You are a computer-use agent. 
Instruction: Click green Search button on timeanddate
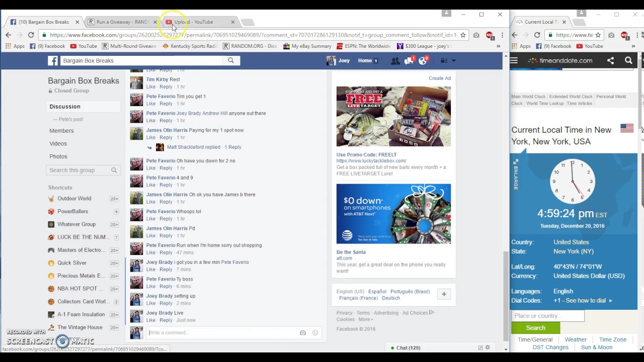click(535, 328)
